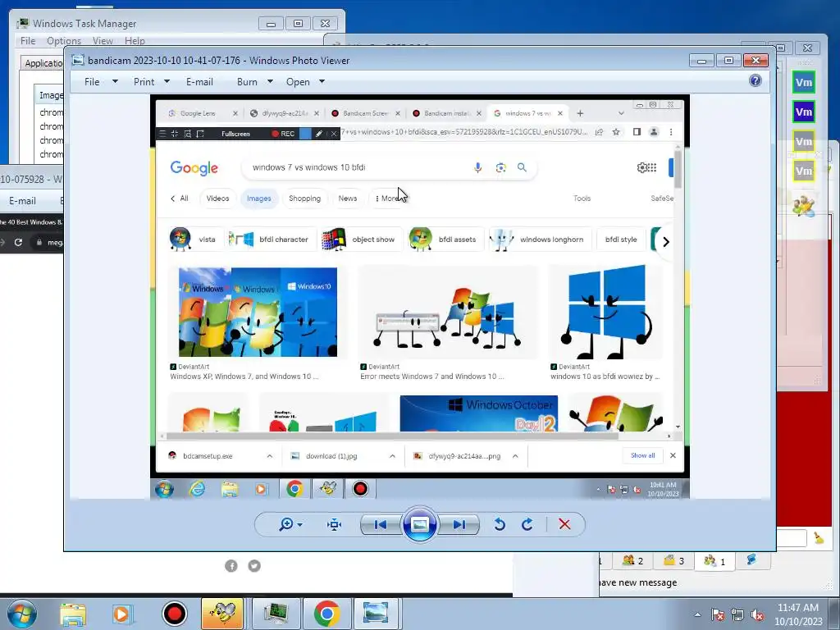Go to the previous photo
840x630 pixels.
tap(381, 524)
